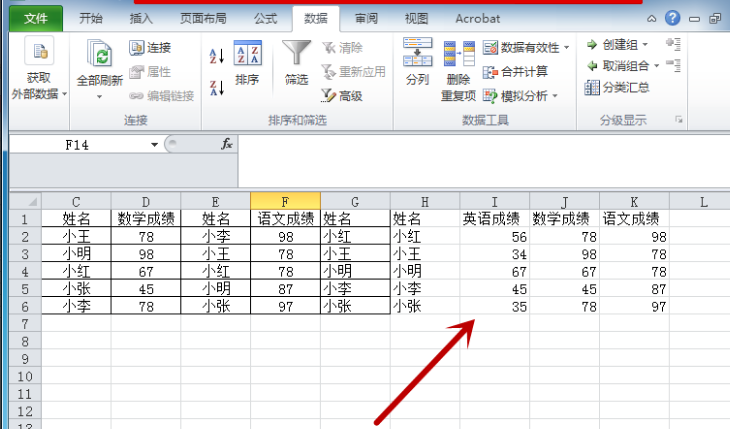Viewport: 730px width, 429px height.
Task: Select cell I2 with value 56
Action: [495, 236]
